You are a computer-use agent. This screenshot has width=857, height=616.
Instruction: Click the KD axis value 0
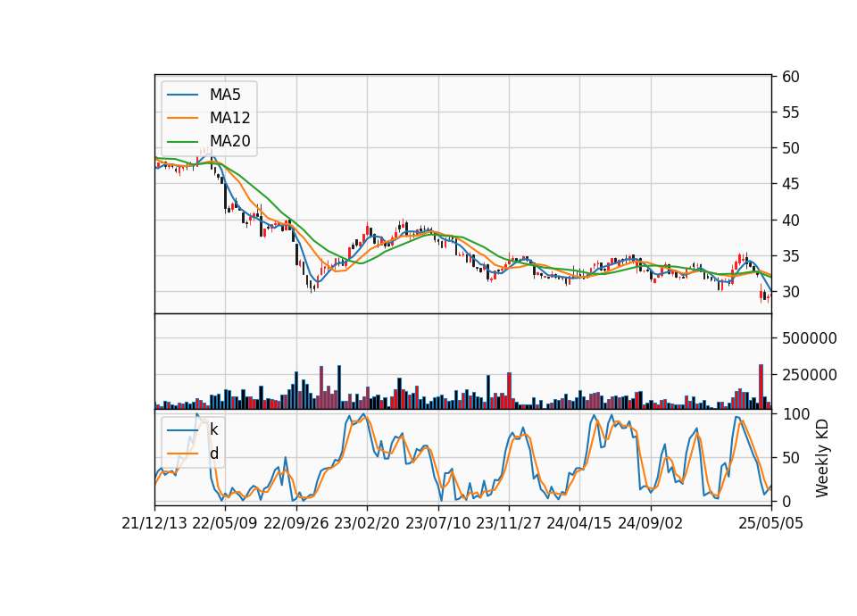pyautogui.click(x=786, y=501)
